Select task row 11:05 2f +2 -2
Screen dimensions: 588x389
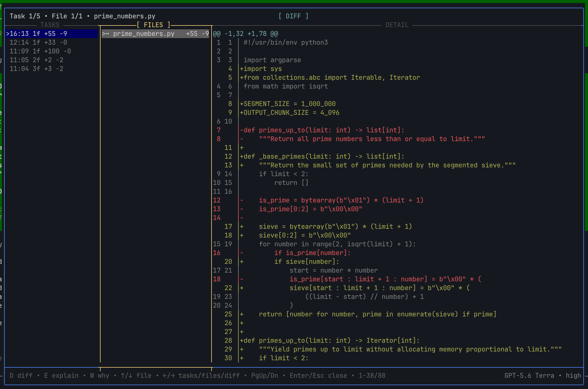36,60
